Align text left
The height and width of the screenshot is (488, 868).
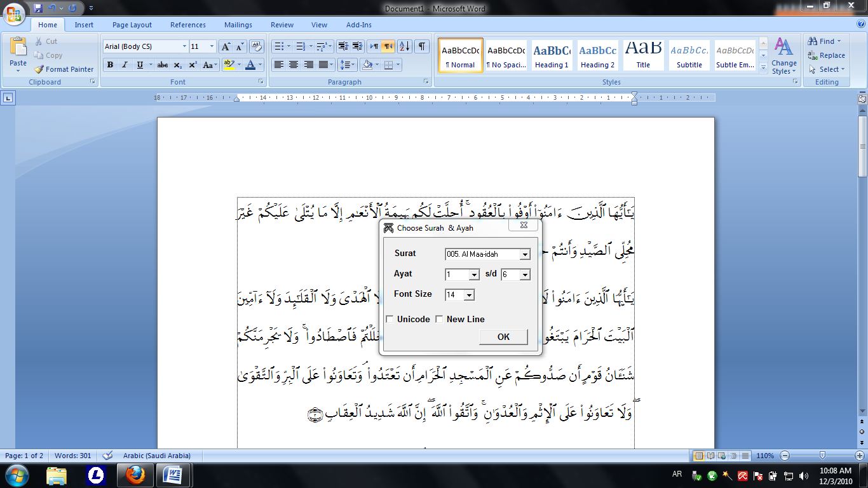pos(278,65)
